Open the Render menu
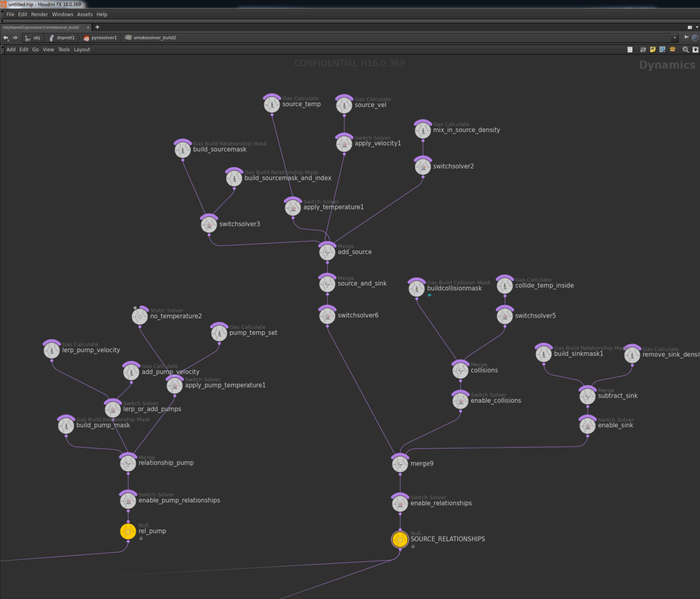The image size is (700, 599). pyautogui.click(x=40, y=15)
